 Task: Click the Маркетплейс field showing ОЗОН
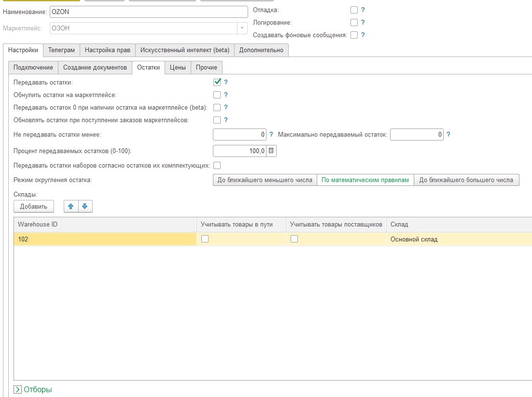point(143,28)
